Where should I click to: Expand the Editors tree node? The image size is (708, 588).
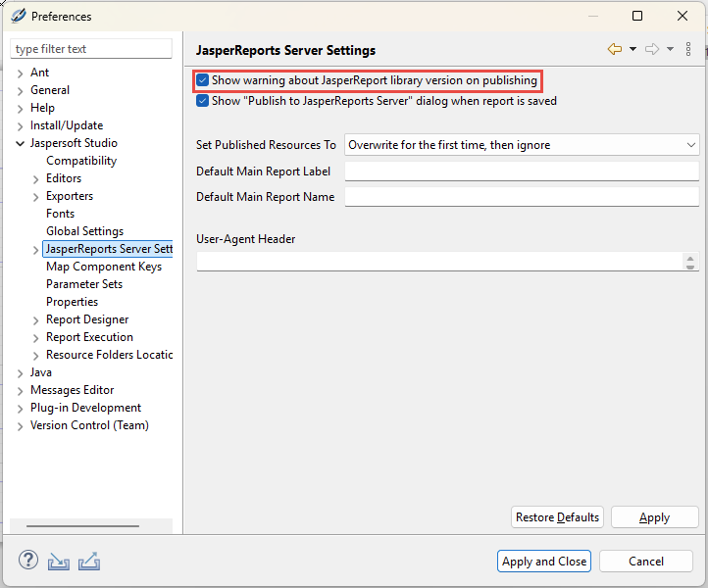click(x=35, y=179)
